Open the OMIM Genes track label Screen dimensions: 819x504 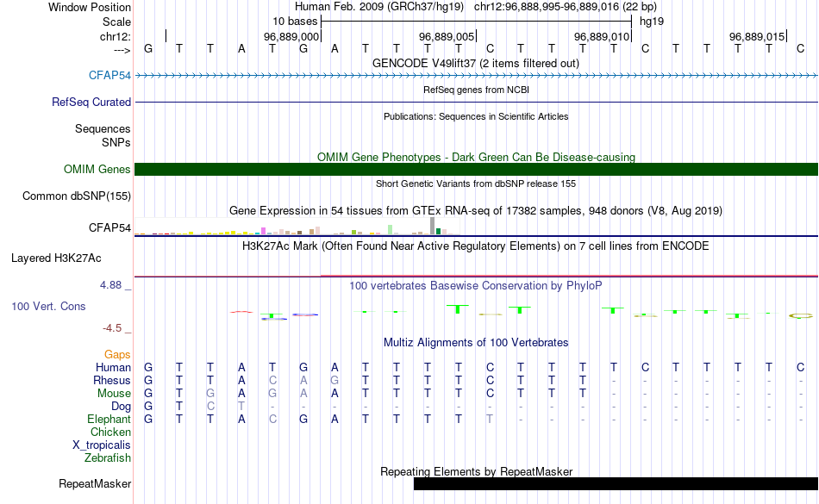tap(97, 169)
